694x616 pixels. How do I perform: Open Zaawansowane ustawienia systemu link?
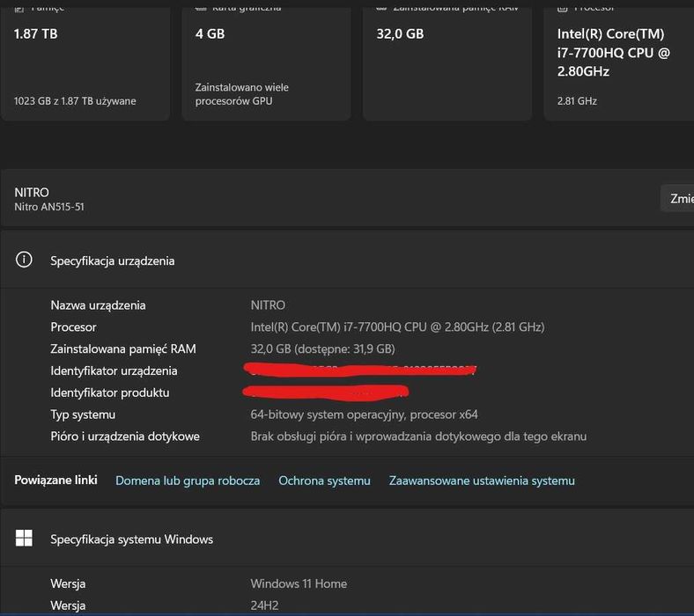(482, 480)
